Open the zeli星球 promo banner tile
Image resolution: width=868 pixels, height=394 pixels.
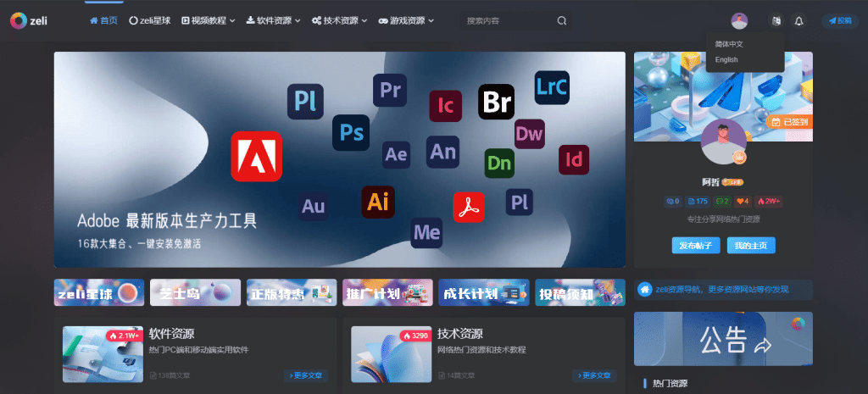click(x=99, y=292)
